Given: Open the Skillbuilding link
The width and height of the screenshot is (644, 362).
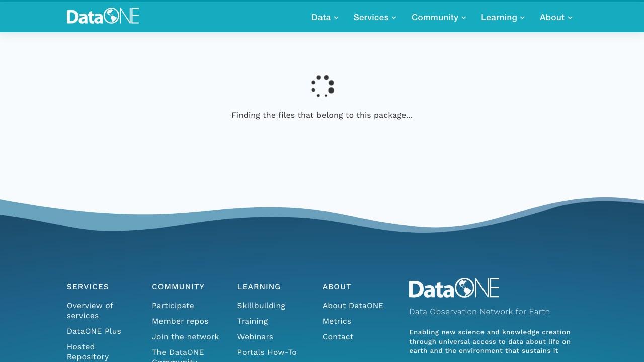Looking at the screenshot, I should [x=261, y=306].
